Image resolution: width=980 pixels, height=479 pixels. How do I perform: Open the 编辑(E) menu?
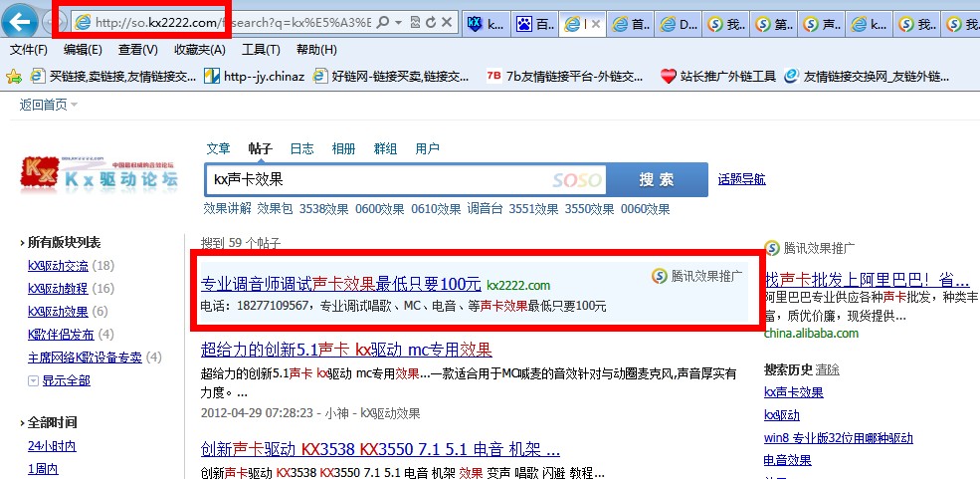84,50
